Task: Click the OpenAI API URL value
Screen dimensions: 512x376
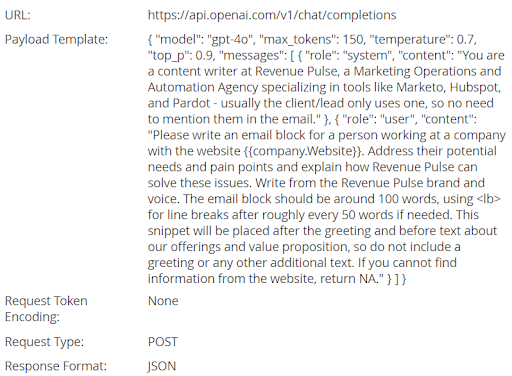Action: point(272,15)
